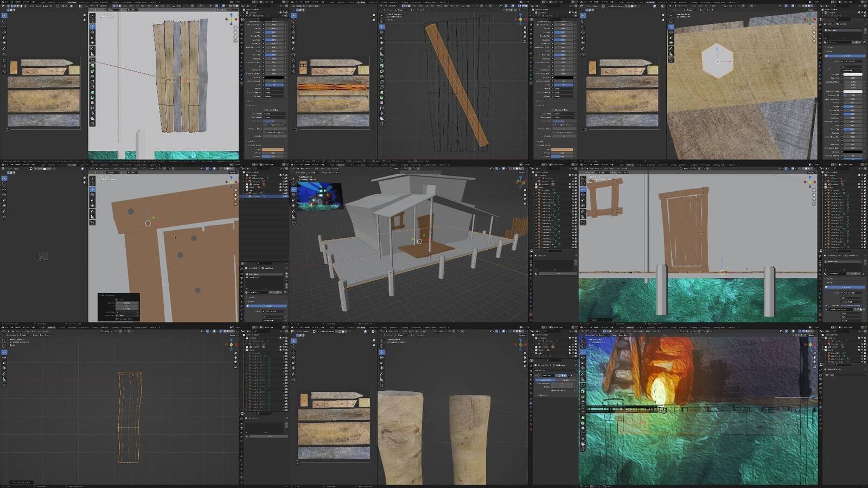Click the orbit gizmo in the house-model viewport

pos(520,181)
